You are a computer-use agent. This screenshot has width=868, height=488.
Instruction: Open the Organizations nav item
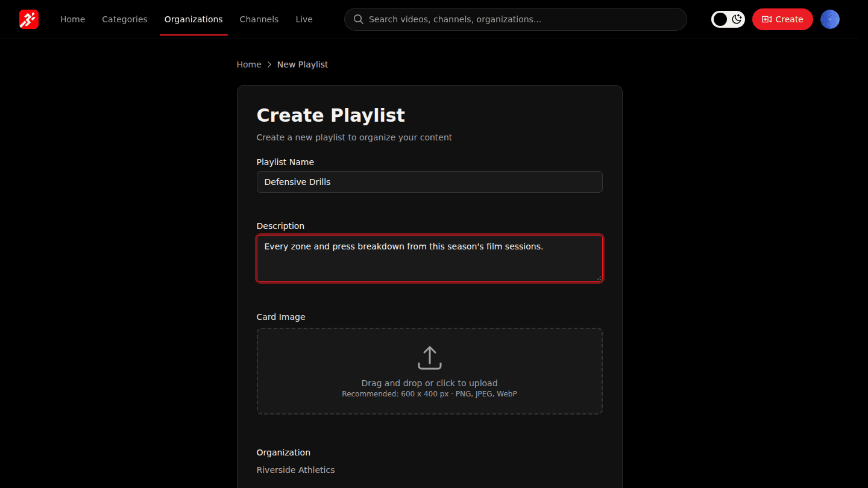click(x=193, y=19)
